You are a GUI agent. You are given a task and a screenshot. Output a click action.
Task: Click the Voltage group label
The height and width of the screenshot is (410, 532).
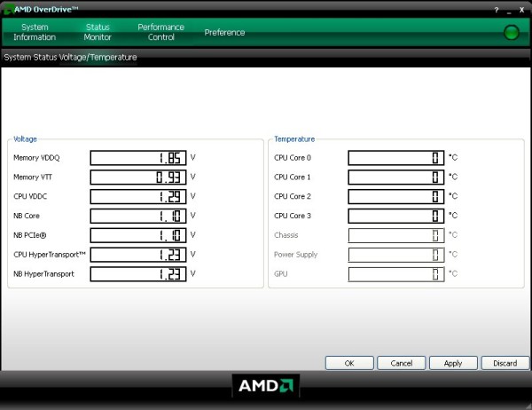pyautogui.click(x=25, y=139)
